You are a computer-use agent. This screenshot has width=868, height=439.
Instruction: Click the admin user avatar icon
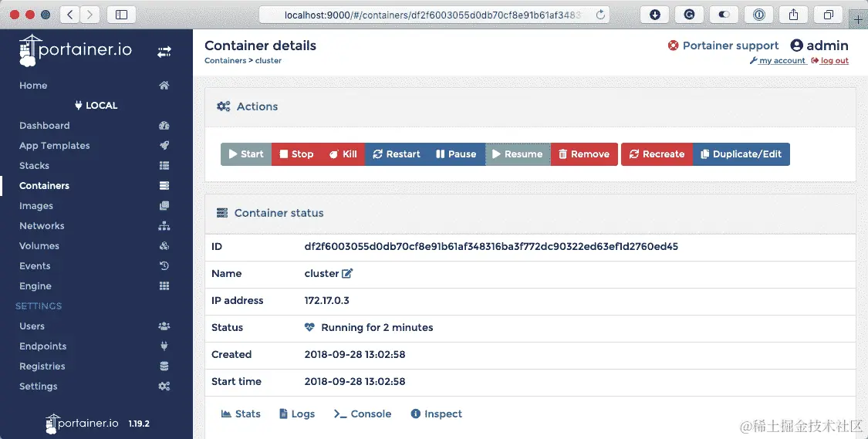796,46
